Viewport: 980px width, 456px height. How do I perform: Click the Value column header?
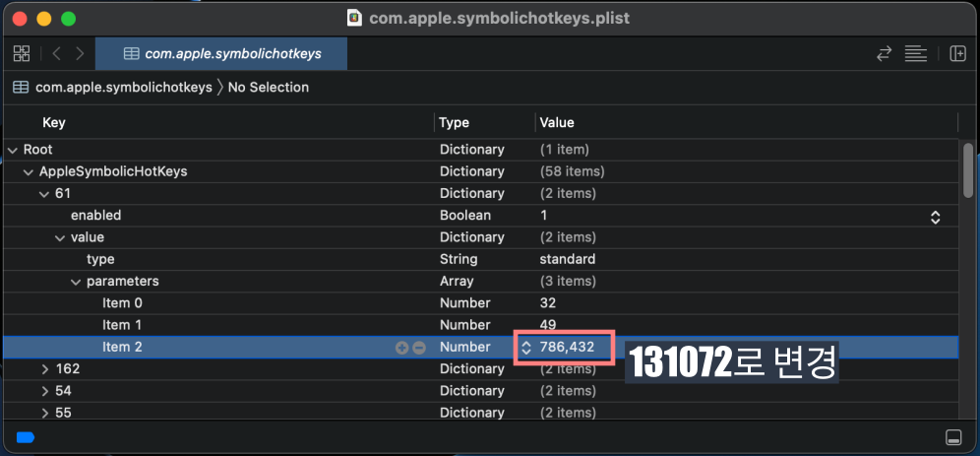tap(557, 122)
